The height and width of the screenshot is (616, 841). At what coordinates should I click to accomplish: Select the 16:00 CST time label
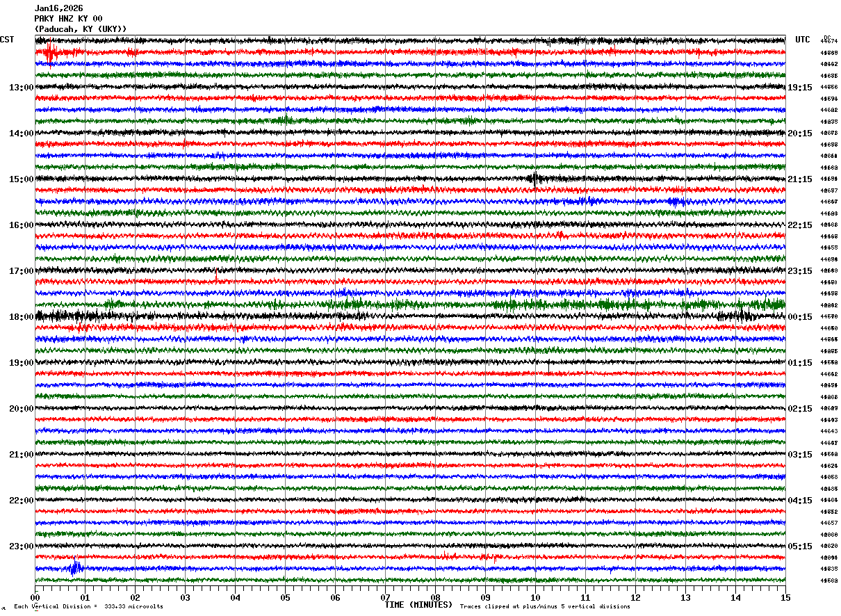coord(22,225)
